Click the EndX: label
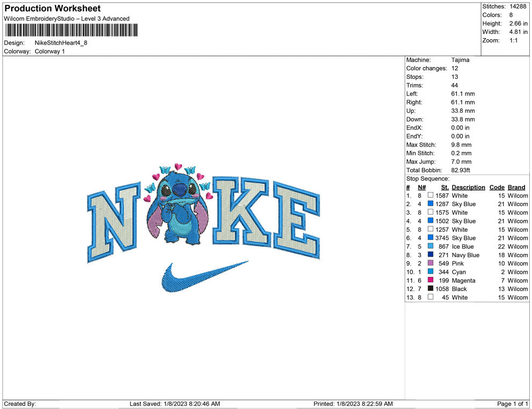Screen dimensions: 532x409 coord(414,127)
